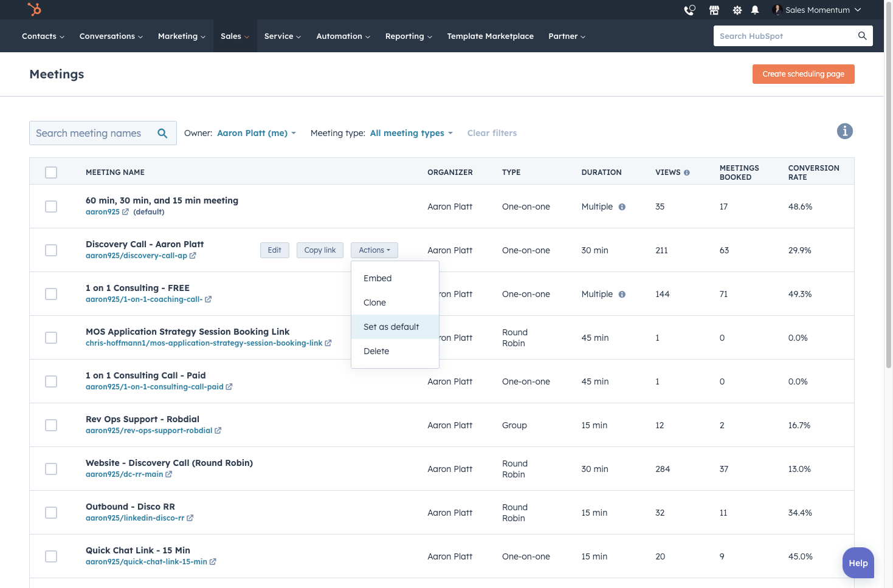The image size is (893, 588).
Task: Choose Embed from the Actions menu
Action: [x=395, y=278]
